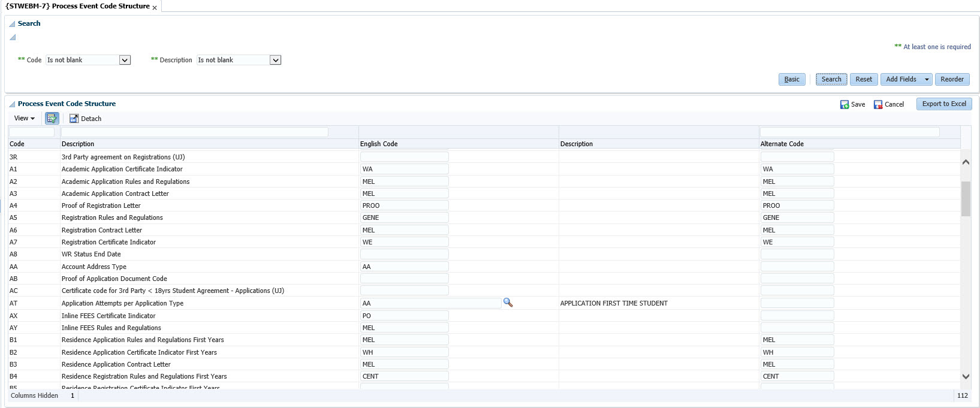Image resolution: width=980 pixels, height=408 pixels.
Task: Toggle the Query By Example icon
Action: pyautogui.click(x=52, y=118)
